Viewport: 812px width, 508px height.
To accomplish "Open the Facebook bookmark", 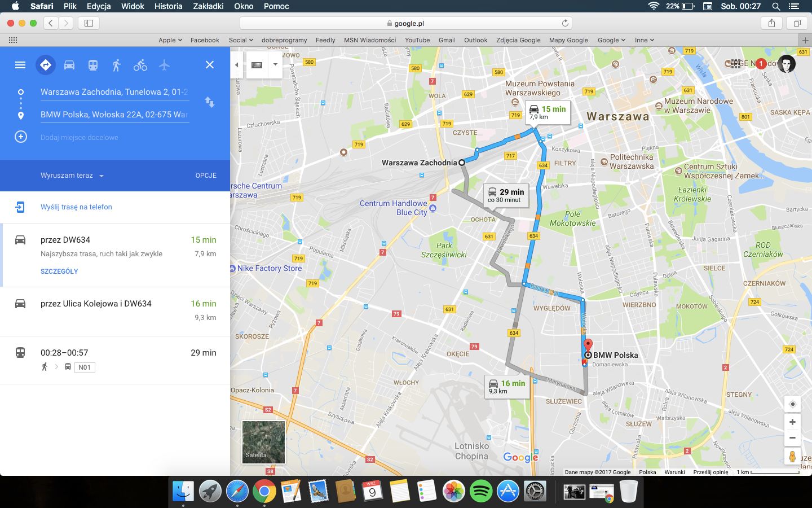I will point(205,40).
